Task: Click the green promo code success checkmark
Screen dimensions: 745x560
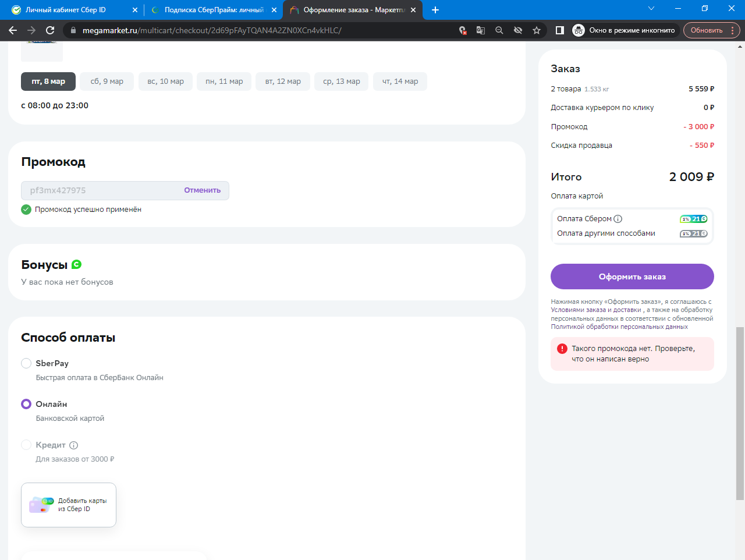Action: pos(26,210)
